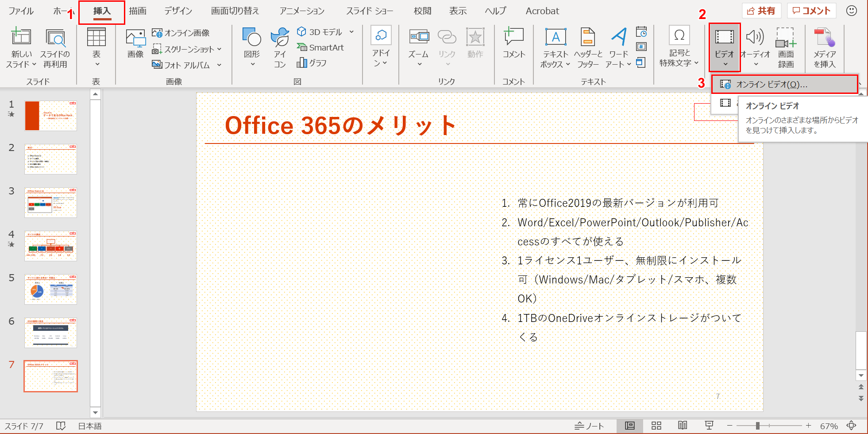The height and width of the screenshot is (434, 868).
Task: Expand the Text Box dropdown arrow
Action: pos(567,64)
